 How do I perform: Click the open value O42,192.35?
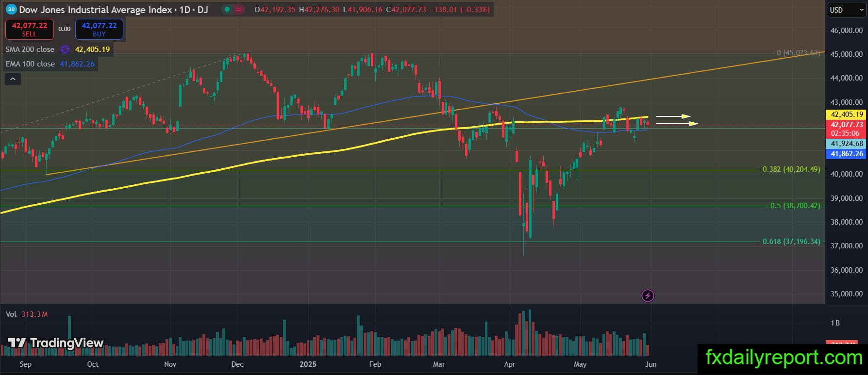(x=275, y=10)
